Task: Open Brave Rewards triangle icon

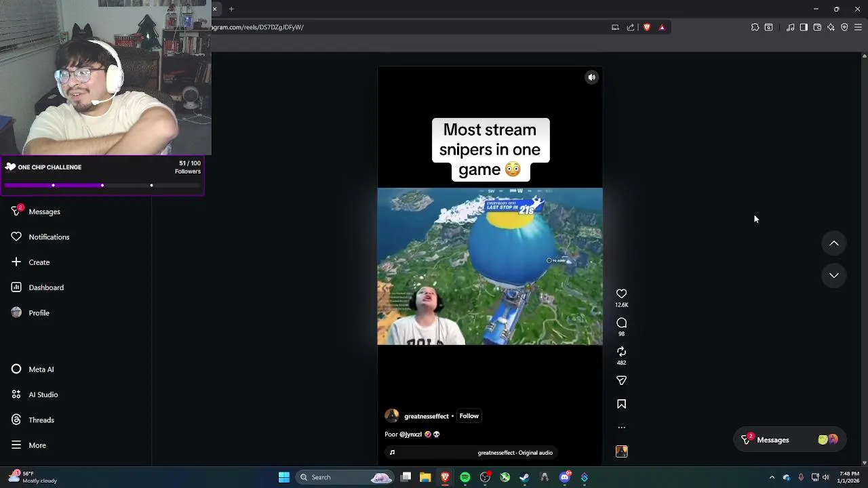Action: 662,27
